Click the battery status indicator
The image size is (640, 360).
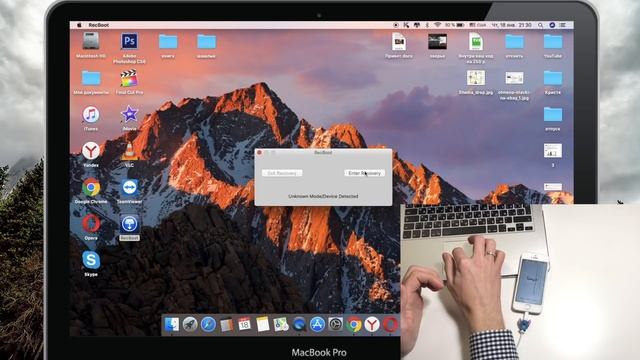(x=455, y=25)
